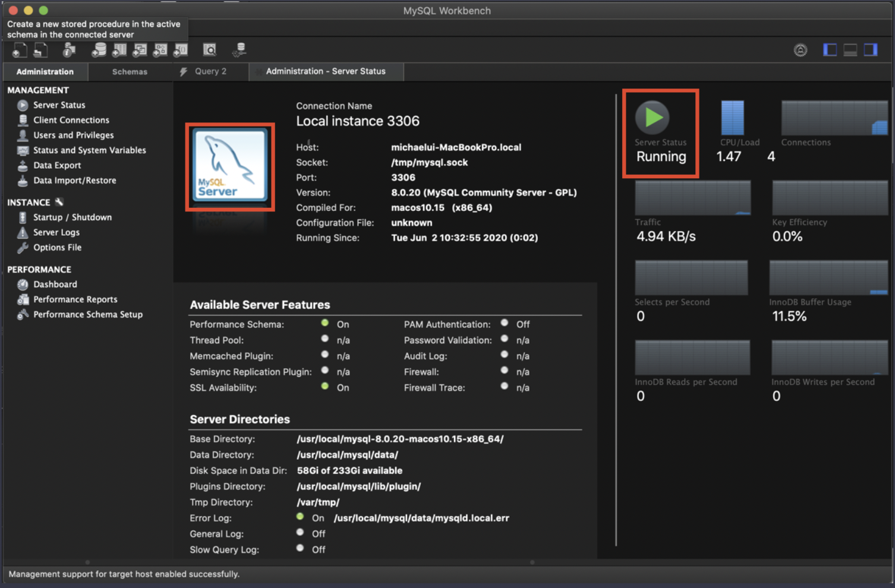The image size is (895, 588).
Task: Click socket value '/tmp/mysql.sock'
Action: coord(429,162)
